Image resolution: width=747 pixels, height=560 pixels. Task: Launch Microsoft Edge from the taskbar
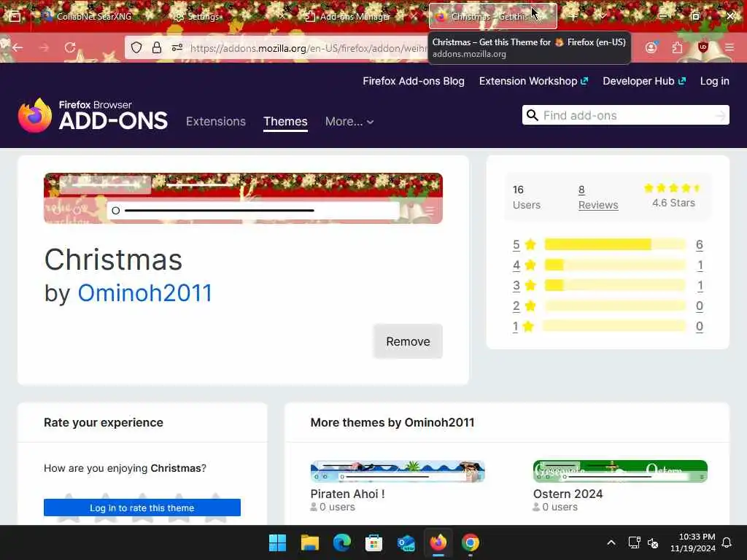(x=341, y=542)
